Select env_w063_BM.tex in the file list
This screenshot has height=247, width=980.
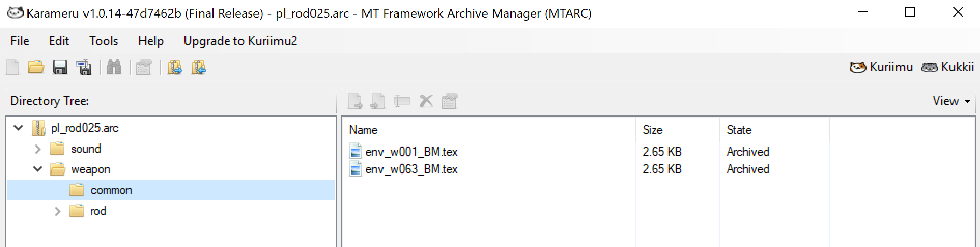tap(411, 169)
